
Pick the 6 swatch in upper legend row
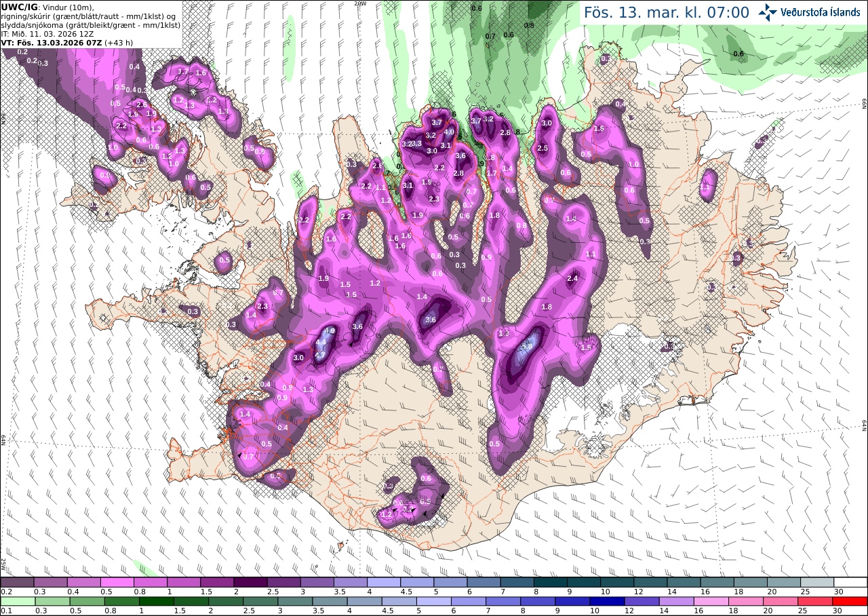(484, 582)
